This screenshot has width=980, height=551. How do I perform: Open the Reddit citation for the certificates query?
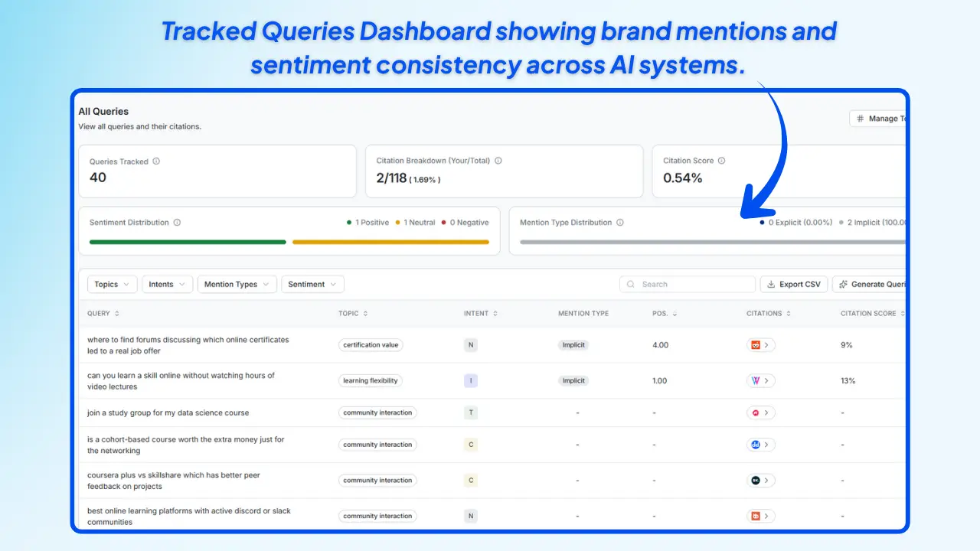[x=760, y=345]
